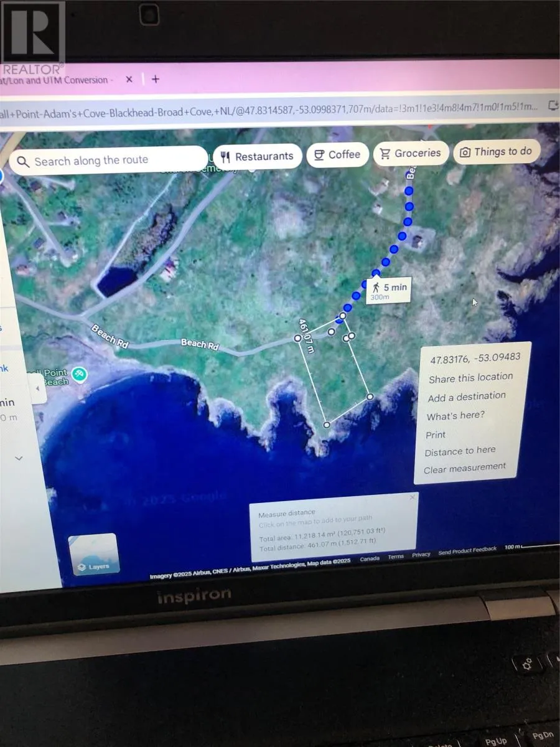The height and width of the screenshot is (747, 560).
Task: Open the Things to do chip
Action: coord(496,151)
